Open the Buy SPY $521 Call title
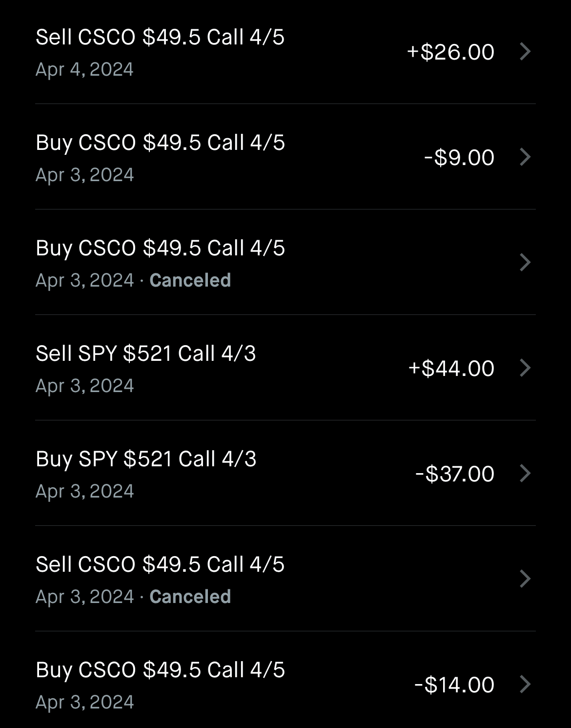Image resolution: width=571 pixels, height=728 pixels. point(146,459)
